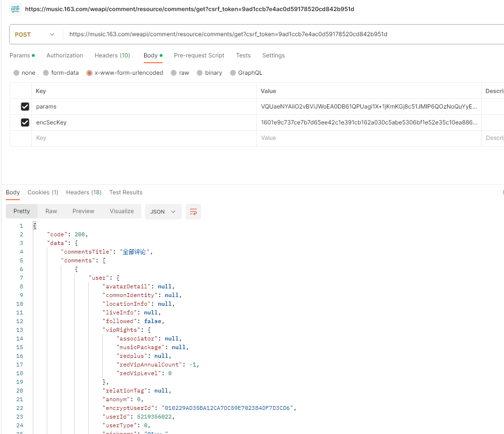Viewport: 504px width, 434px height.
Task: Click the params value starting VQUaeNYAiiO2
Action: pyautogui.click(x=368, y=107)
